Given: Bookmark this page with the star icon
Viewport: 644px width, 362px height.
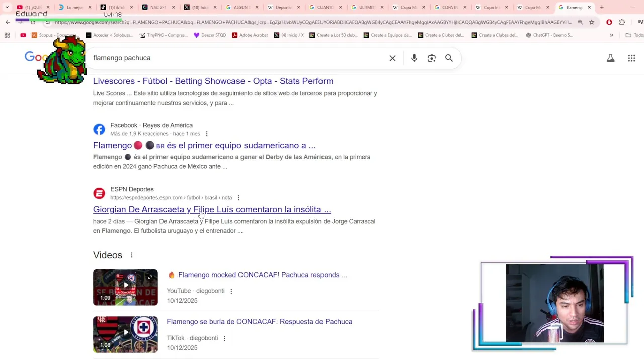Looking at the screenshot, I should [x=592, y=22].
